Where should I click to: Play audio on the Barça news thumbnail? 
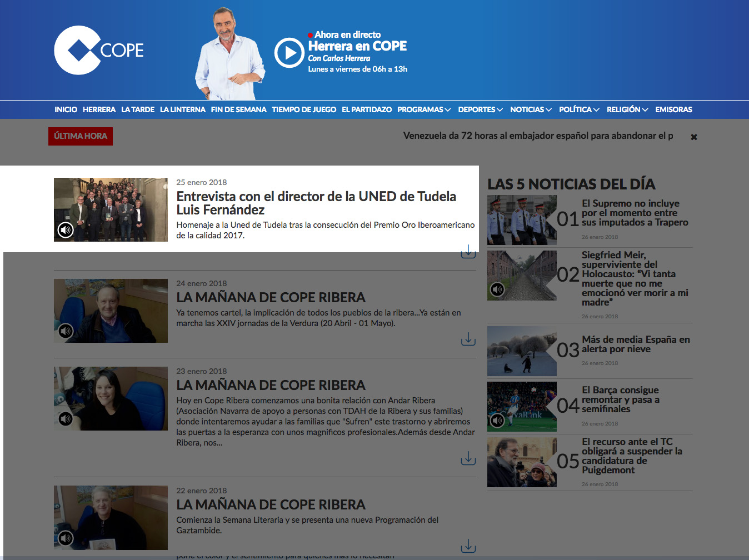497,421
